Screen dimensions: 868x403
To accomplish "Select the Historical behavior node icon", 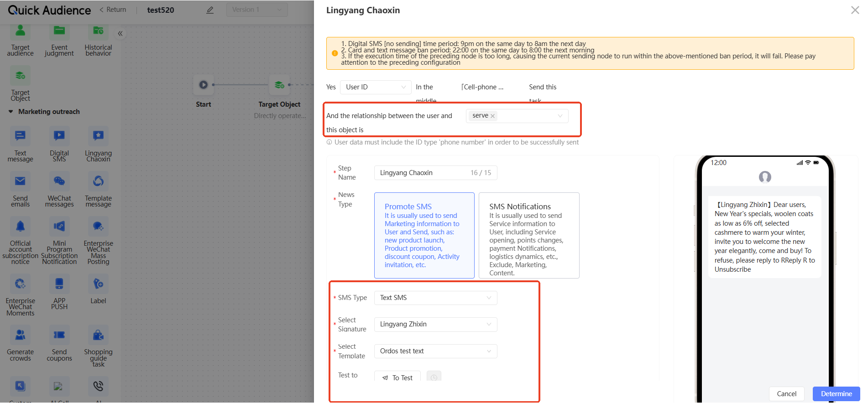I will coord(98,31).
